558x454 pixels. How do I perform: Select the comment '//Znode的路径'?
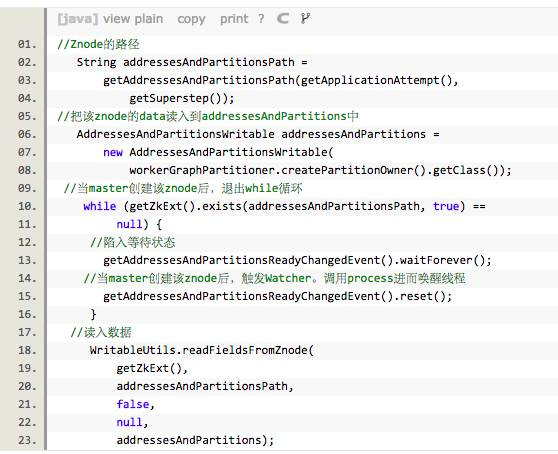click(98, 44)
